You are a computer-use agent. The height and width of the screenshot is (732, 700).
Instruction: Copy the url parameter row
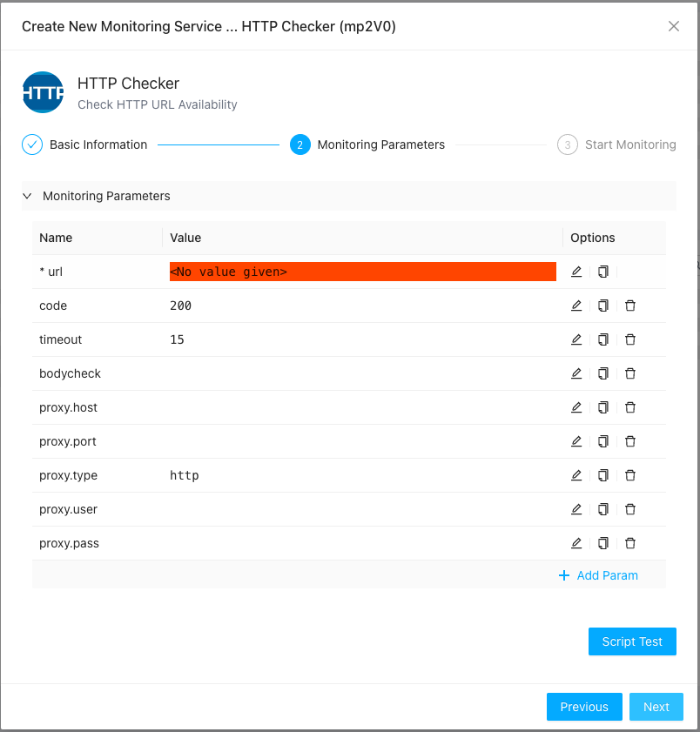603,272
